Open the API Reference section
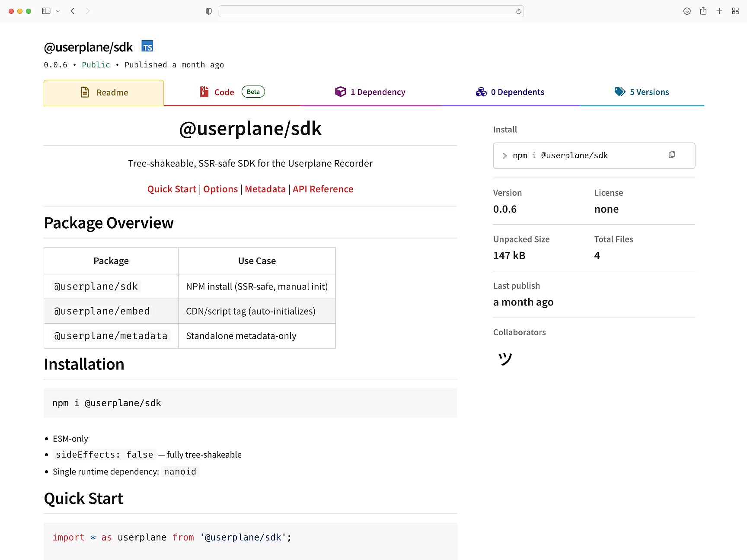 coord(322,189)
